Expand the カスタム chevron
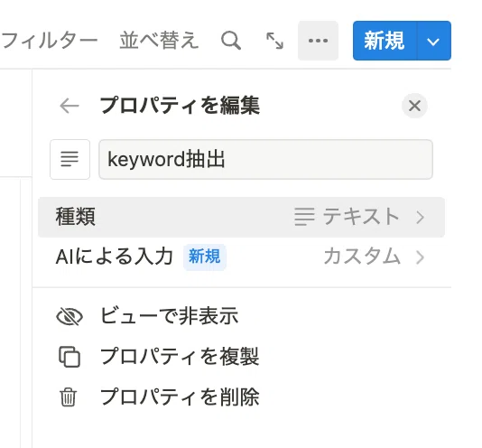Viewport: 482px width, 448px height. [x=421, y=257]
